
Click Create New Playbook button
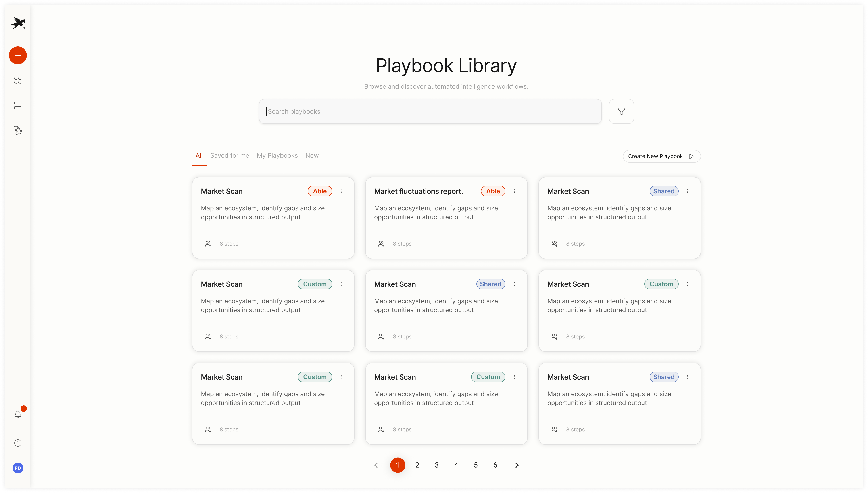tap(661, 156)
